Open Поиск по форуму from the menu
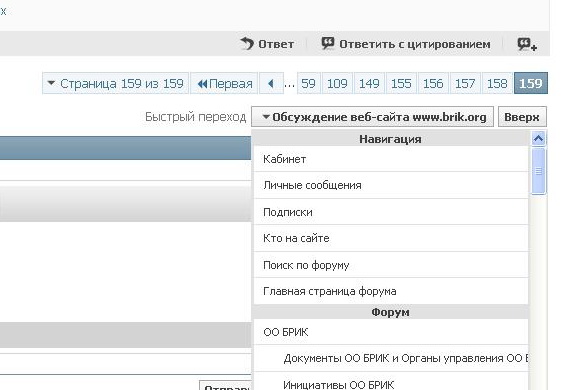This screenshot has width=561, height=390. click(391, 265)
